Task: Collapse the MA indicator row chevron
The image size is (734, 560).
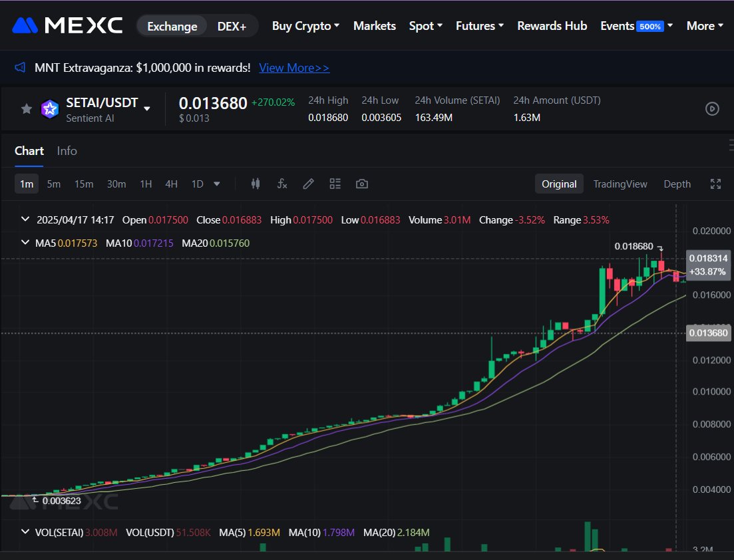Action: pyautogui.click(x=25, y=242)
